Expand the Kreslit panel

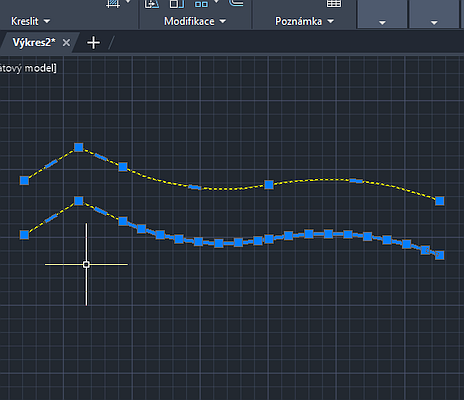point(30,21)
